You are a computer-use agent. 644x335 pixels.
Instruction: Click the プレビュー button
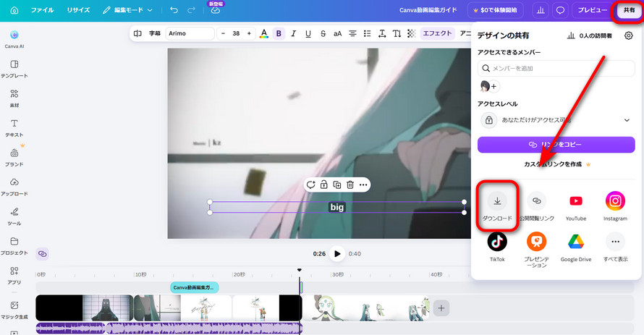click(592, 10)
